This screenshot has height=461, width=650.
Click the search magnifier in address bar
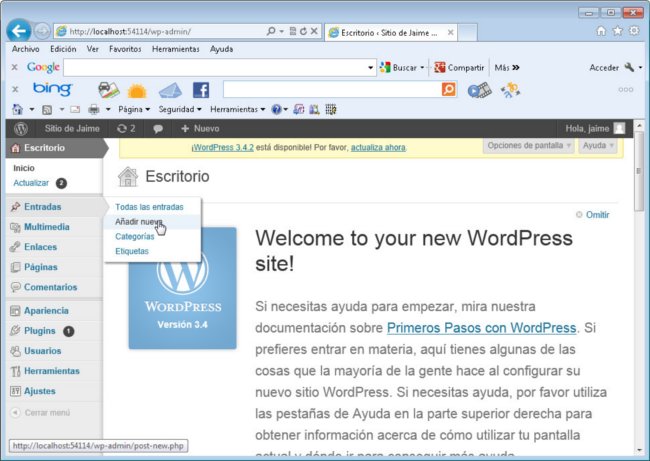coord(271,31)
